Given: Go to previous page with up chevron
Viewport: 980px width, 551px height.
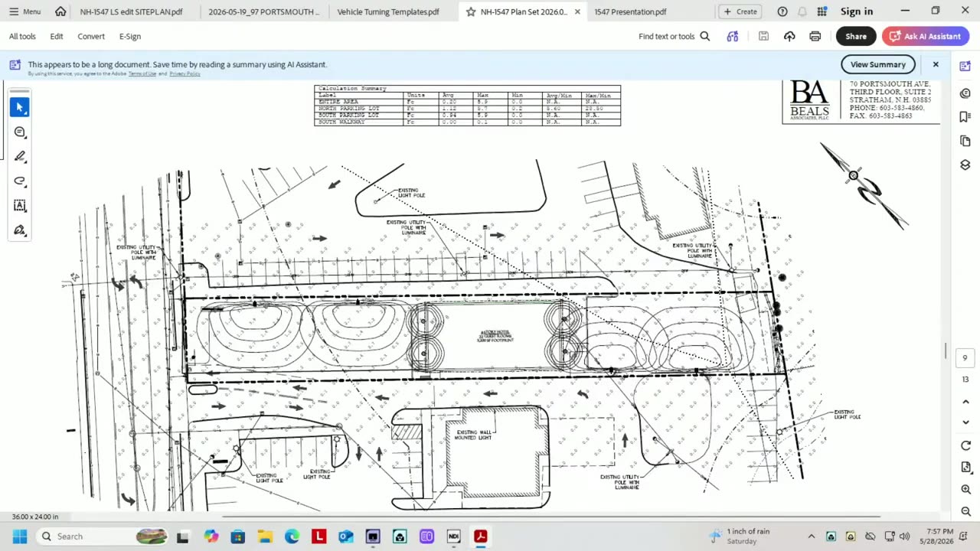Looking at the screenshot, I should point(965,402).
